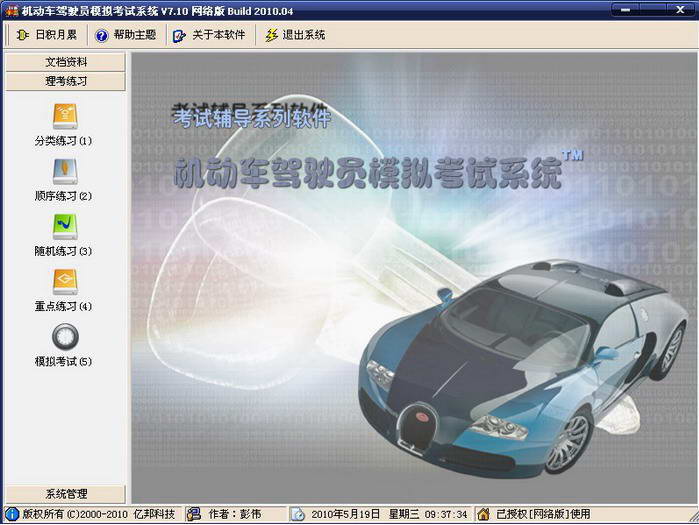
Task: Click the date clock icon in status bar
Action: (x=297, y=514)
